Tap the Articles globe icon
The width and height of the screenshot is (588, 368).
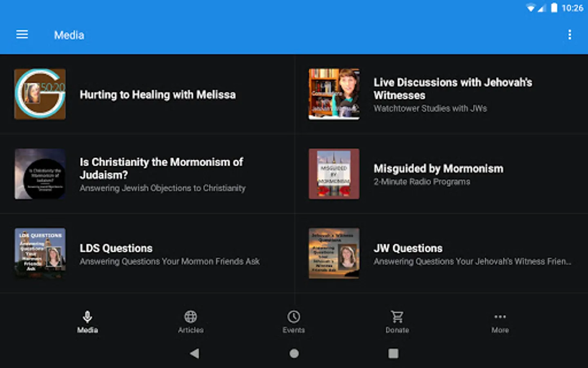pyautogui.click(x=191, y=316)
